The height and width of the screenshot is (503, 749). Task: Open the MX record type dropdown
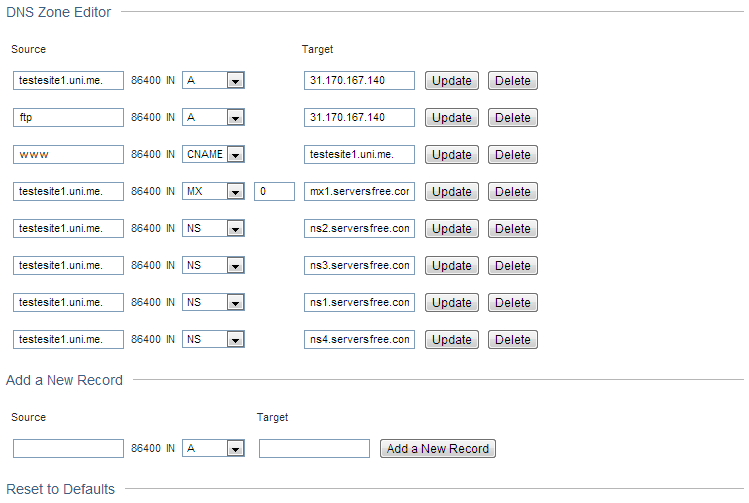(213, 192)
